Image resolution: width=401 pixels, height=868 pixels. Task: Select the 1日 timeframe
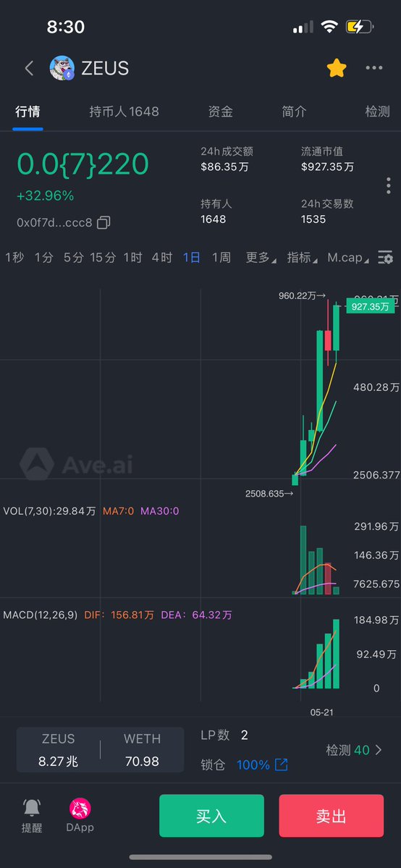coord(192,258)
